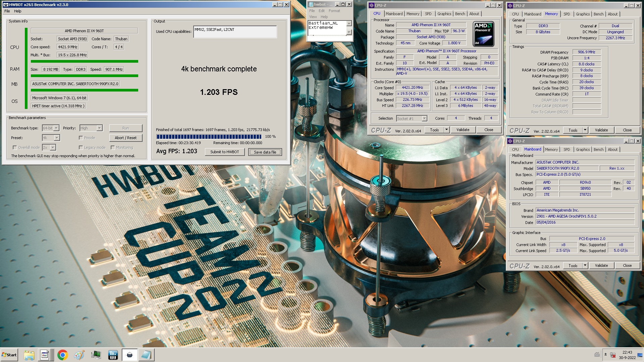Toggle the Pmode checkbox
644x362 pixels.
pos(81,138)
